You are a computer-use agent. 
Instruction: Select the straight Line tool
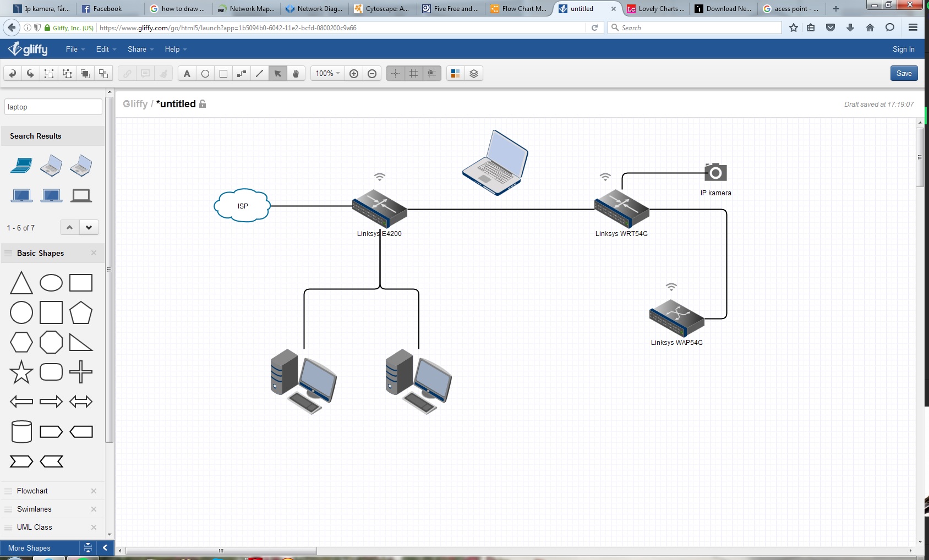[260, 73]
